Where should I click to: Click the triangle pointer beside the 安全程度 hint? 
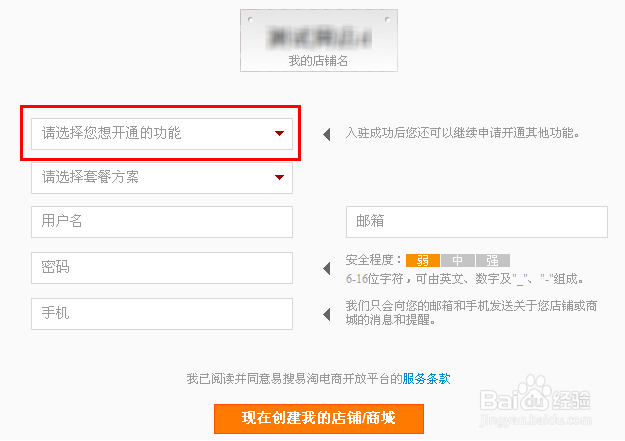pos(326,269)
